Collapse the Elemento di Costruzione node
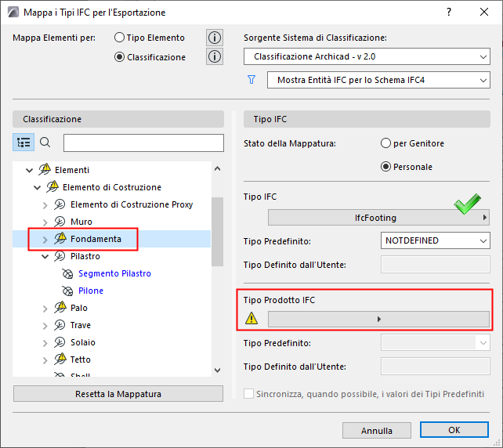503x448 pixels. [37, 187]
